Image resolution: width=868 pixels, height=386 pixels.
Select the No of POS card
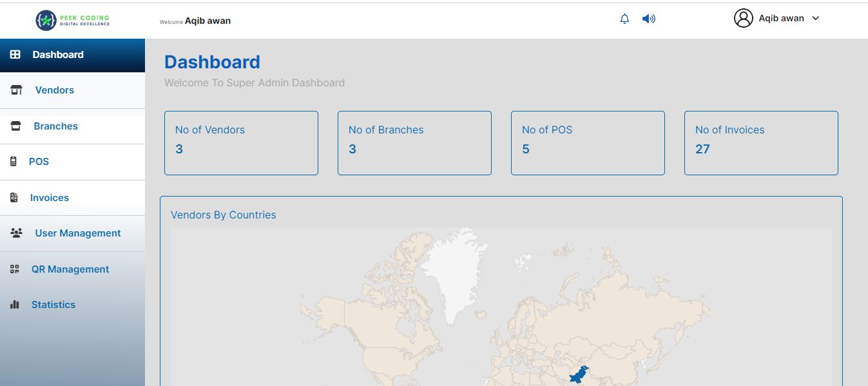(588, 142)
